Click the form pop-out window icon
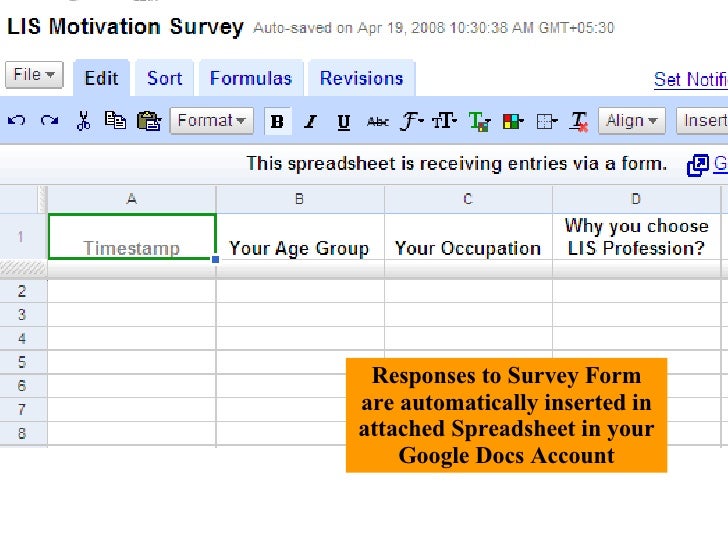 (x=697, y=165)
